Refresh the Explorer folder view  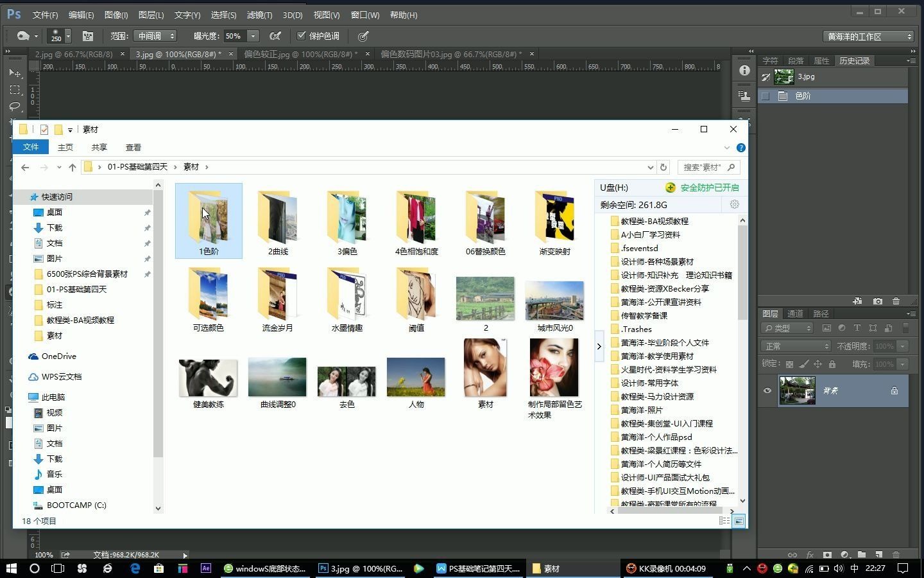663,167
